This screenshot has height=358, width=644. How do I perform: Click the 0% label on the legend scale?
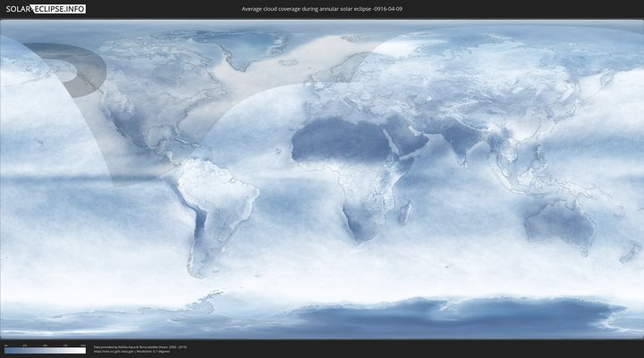(5, 345)
